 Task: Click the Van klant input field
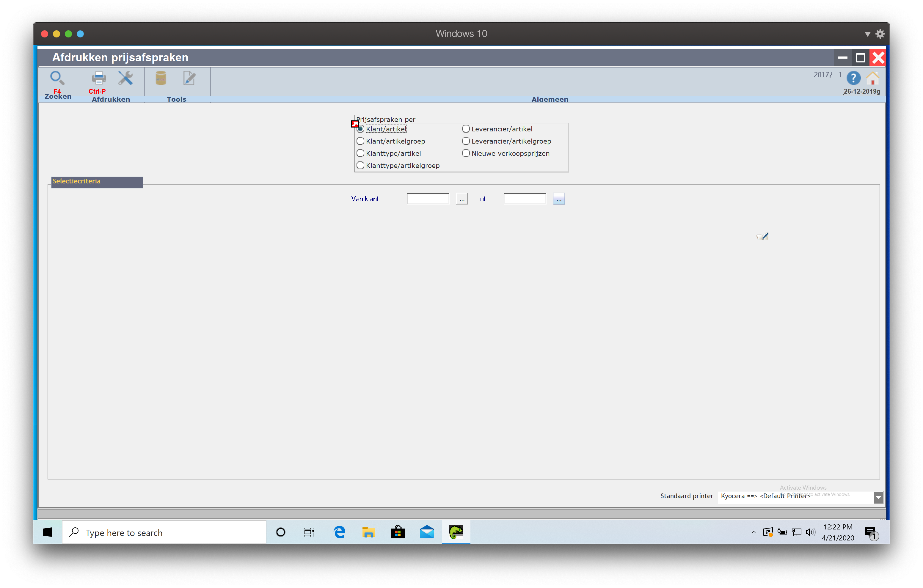coord(428,199)
